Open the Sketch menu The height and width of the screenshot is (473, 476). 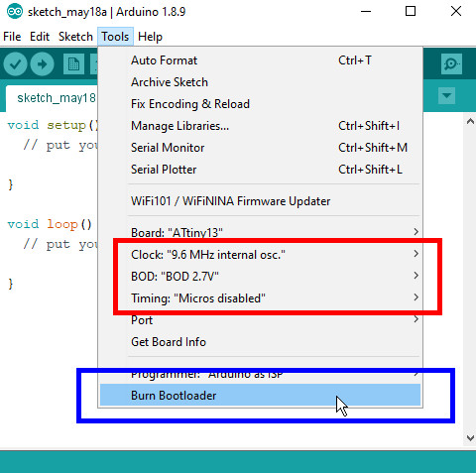(x=75, y=37)
